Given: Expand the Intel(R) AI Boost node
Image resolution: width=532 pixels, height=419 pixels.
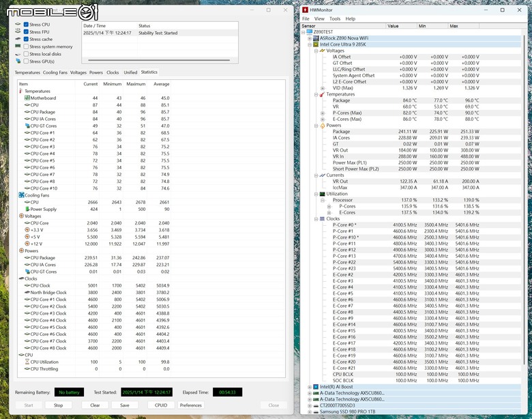Looking at the screenshot, I should click(310, 387).
